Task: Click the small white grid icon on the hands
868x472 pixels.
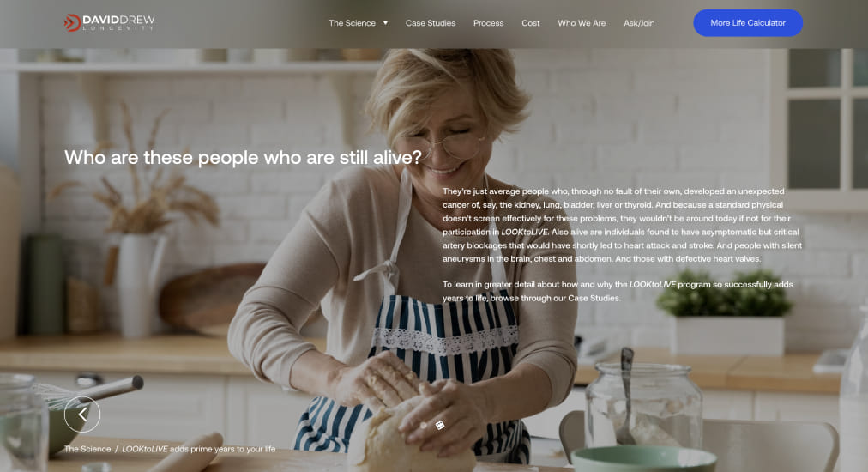Action: click(439, 425)
